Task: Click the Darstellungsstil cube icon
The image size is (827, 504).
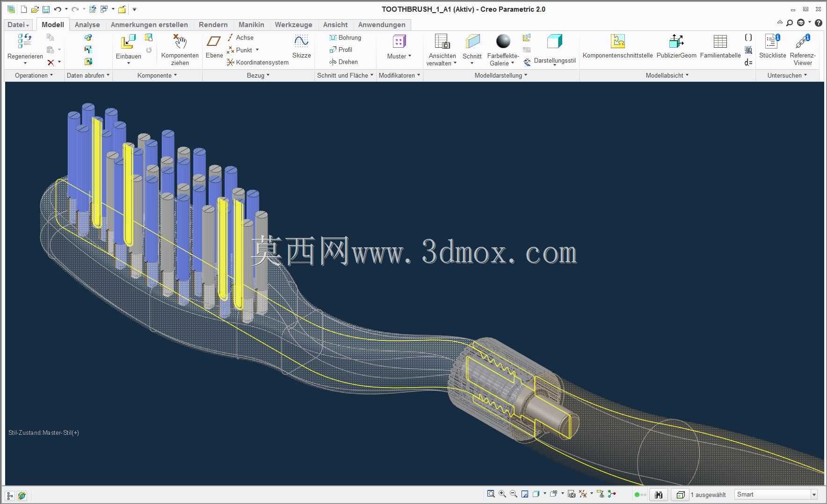Action: point(554,41)
